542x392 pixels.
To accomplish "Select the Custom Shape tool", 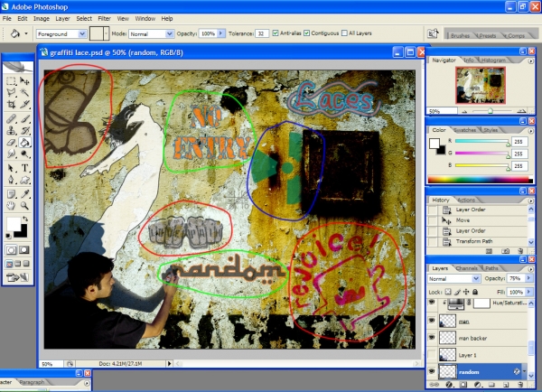I will (x=24, y=180).
